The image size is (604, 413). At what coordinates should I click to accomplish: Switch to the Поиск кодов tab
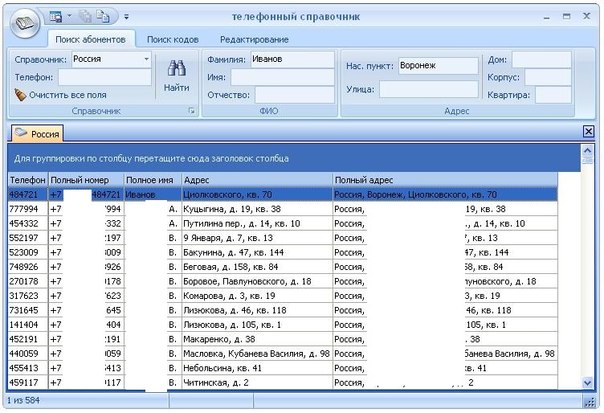pyautogui.click(x=173, y=39)
